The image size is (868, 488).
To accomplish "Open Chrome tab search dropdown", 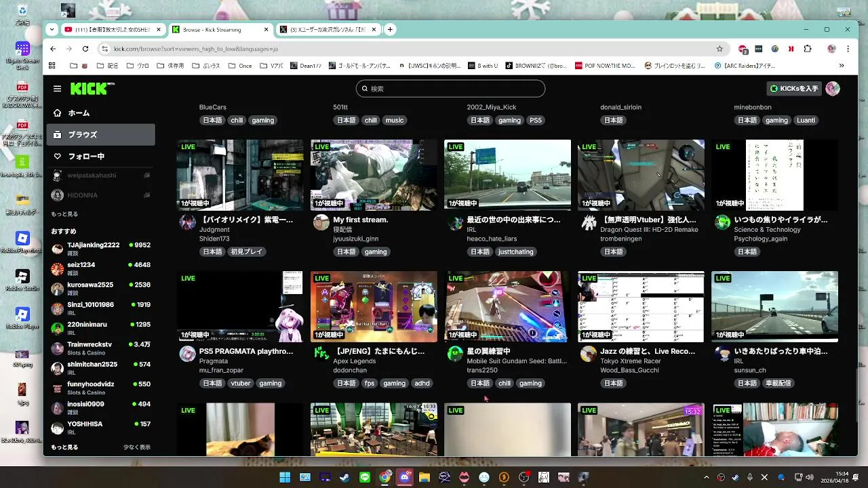I will [x=52, y=30].
